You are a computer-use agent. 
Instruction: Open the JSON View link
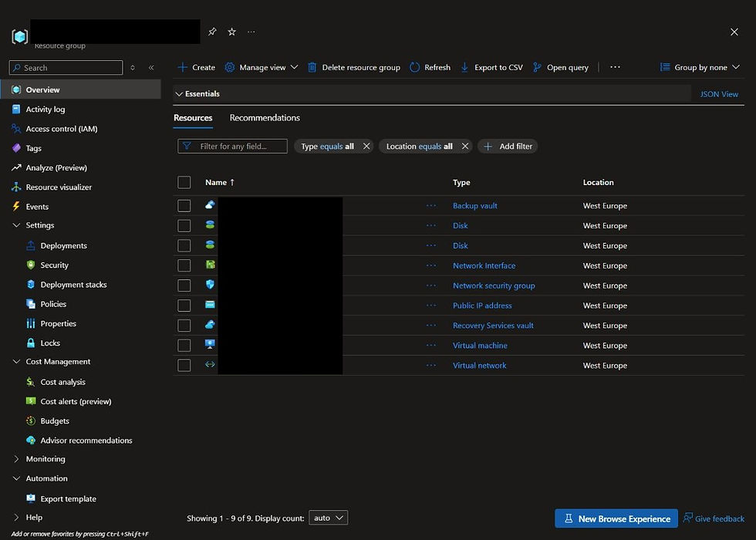pyautogui.click(x=719, y=94)
